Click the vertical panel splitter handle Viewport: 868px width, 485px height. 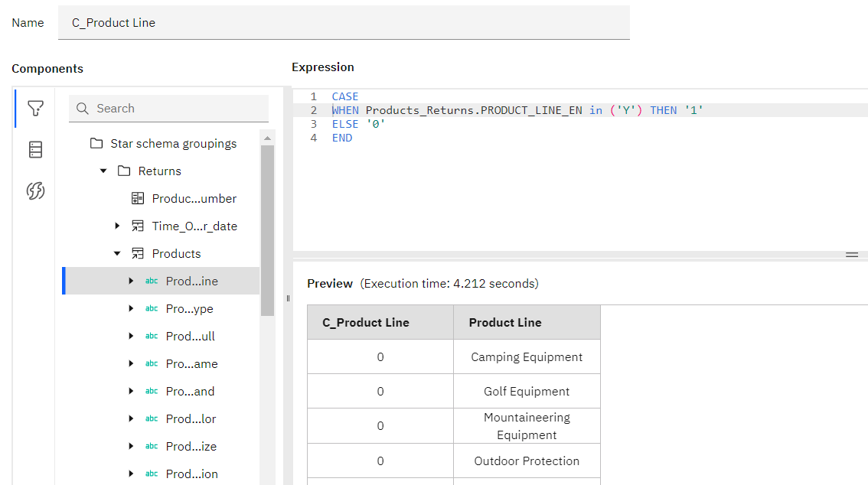coord(288,298)
